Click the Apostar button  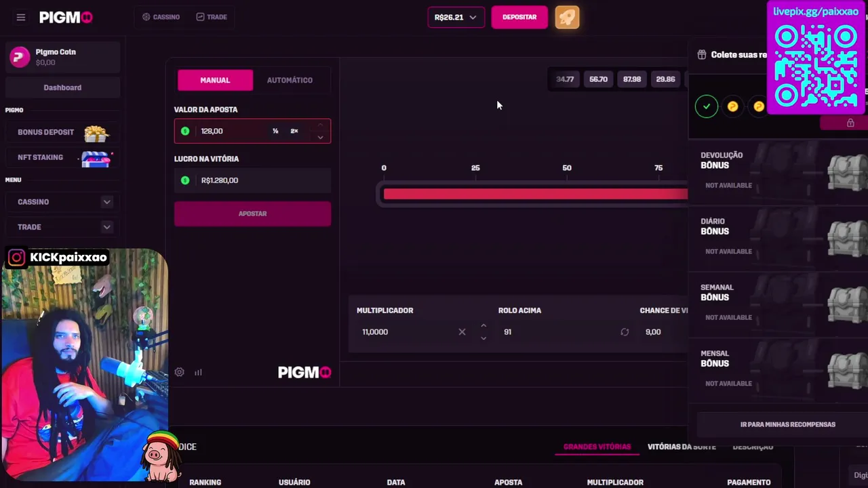click(252, 213)
